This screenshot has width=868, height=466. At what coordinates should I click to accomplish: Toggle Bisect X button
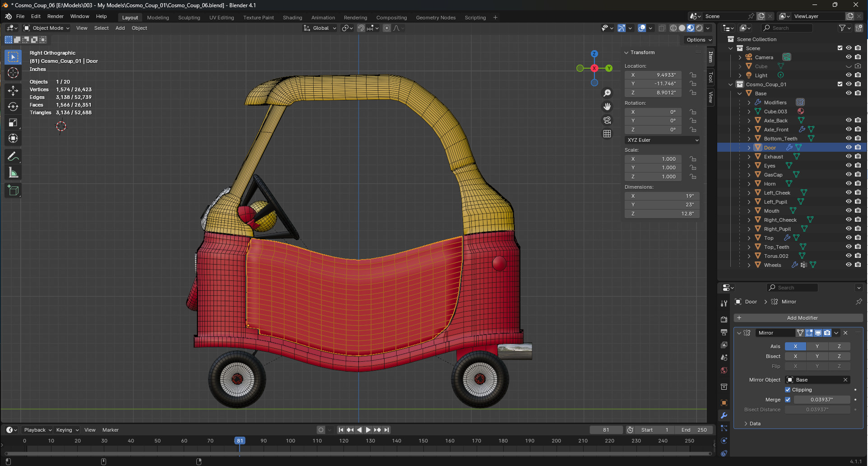point(795,356)
